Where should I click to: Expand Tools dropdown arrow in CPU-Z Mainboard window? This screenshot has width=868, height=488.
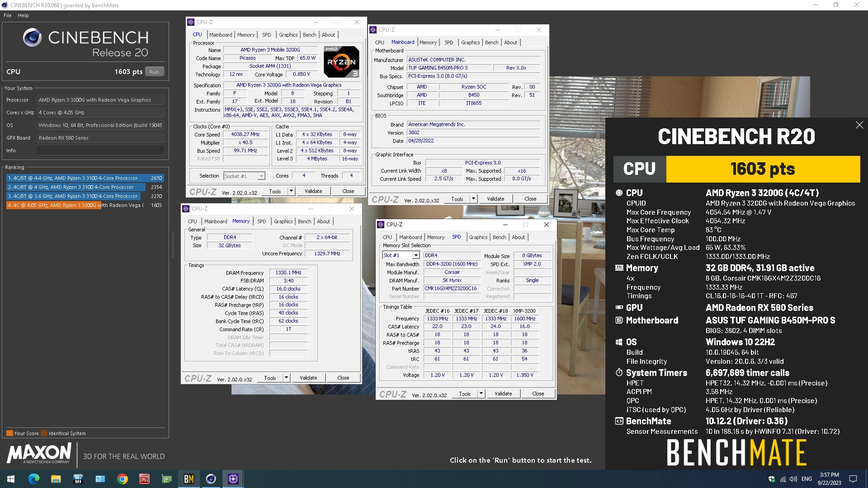point(473,199)
